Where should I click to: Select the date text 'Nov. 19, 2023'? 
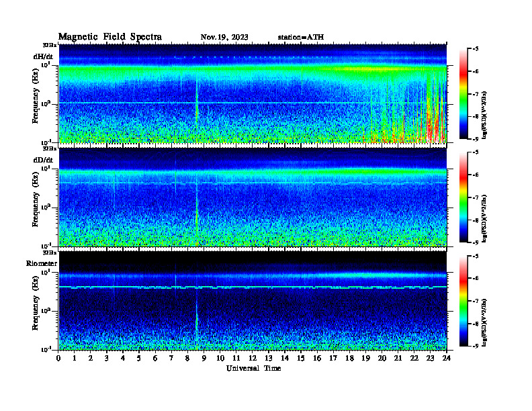coord(224,37)
